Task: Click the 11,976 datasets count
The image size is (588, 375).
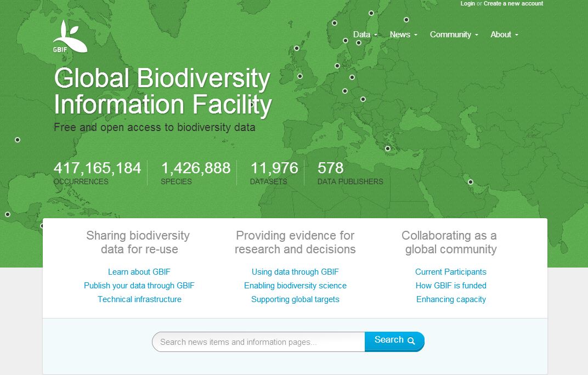Action: [x=274, y=168]
